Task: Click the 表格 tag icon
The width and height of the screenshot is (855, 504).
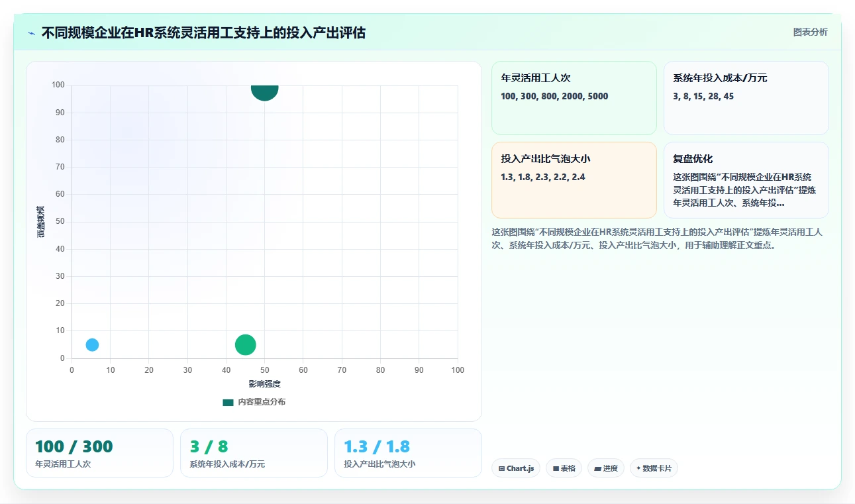Action: (x=556, y=468)
